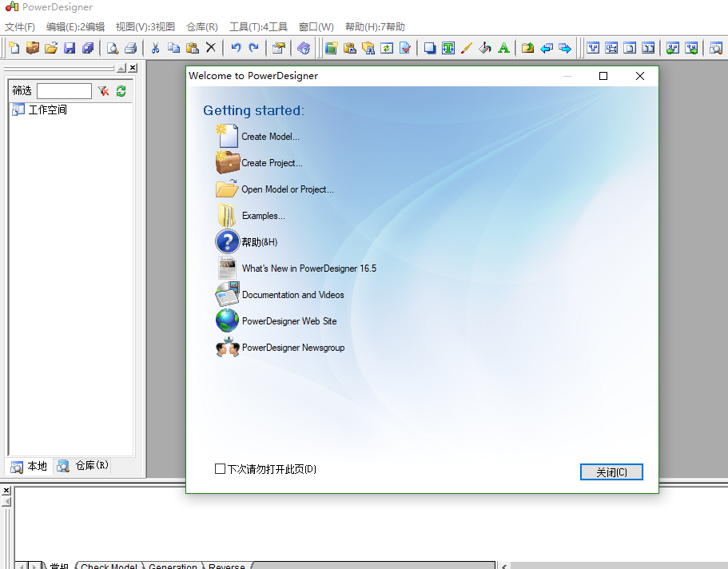The height and width of the screenshot is (569, 728).
Task: Click the left blue arrow toolbar icon
Action: point(547,48)
